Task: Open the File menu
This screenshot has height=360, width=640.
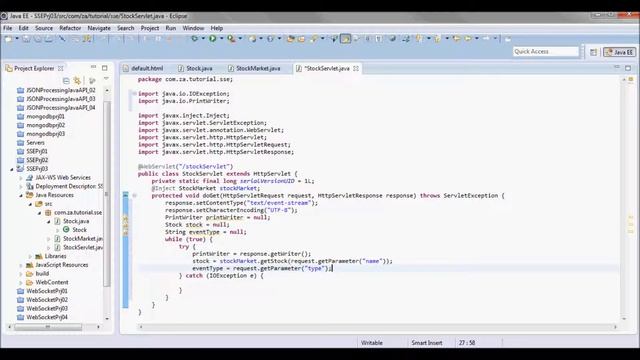Action: pos(8,28)
